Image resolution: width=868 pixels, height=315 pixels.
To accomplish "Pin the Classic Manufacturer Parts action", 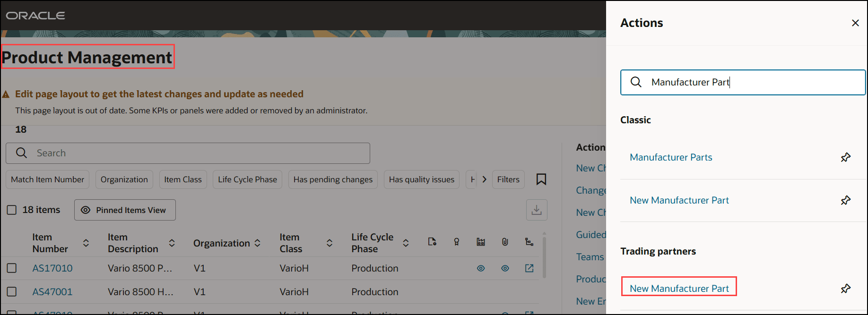I will click(845, 157).
